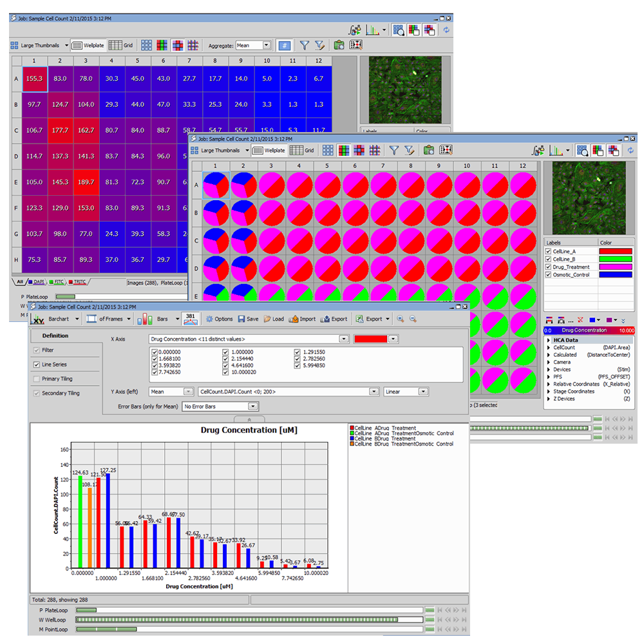This screenshot has height=644, width=644.
Task: Click the Drug_Treatment magenta color swatch
Action: pyautogui.click(x=616, y=267)
